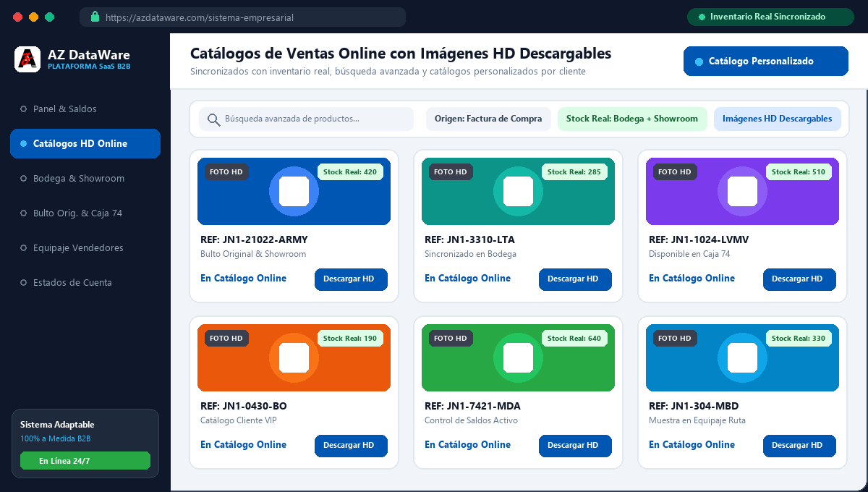Click the magnifier icon in the search field
Screen dimensions: 868x492
(x=213, y=119)
